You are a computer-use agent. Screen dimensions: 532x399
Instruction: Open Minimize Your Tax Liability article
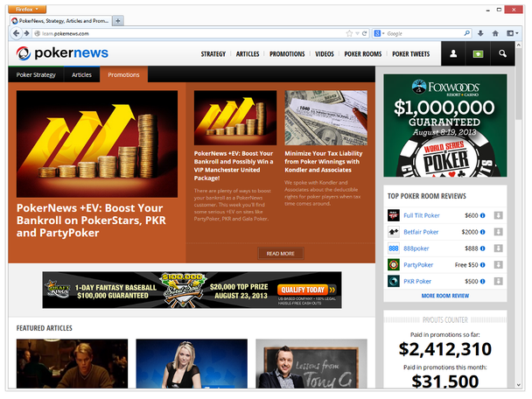(x=324, y=162)
